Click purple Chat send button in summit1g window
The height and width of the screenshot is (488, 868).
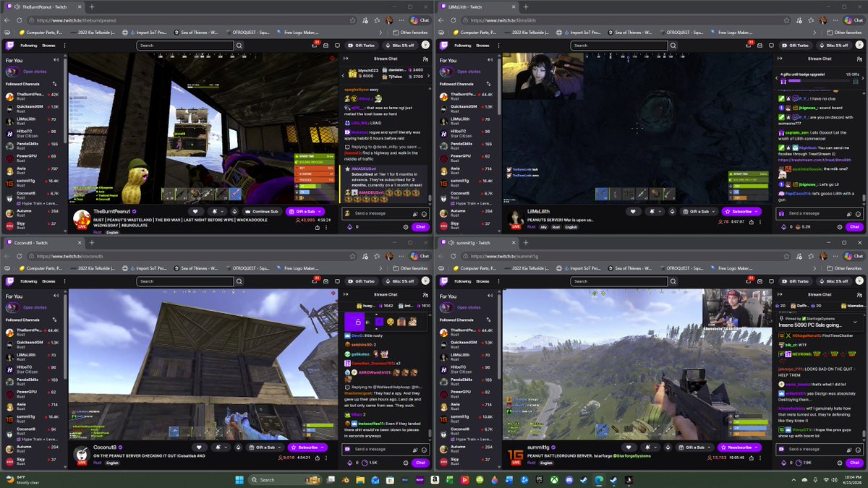(854, 463)
